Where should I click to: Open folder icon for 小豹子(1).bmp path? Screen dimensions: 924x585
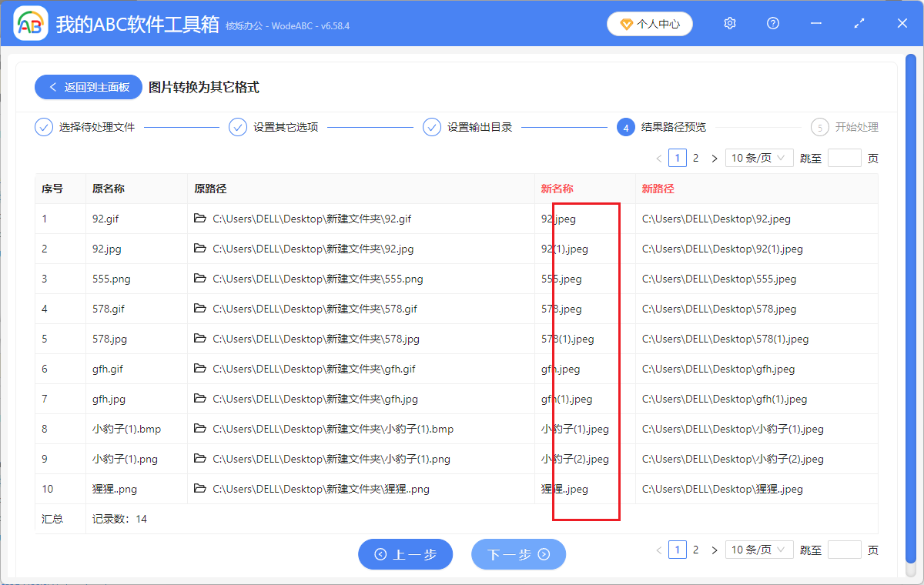pyautogui.click(x=200, y=429)
